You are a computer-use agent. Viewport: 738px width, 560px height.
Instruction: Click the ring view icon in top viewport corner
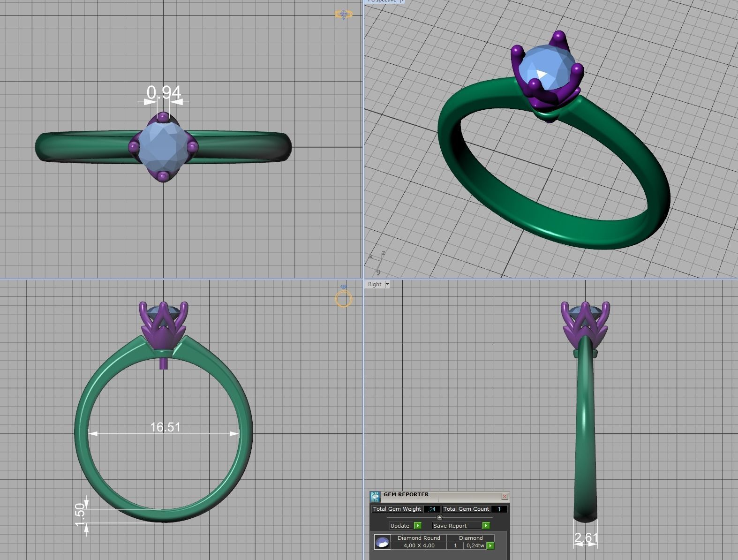344,15
